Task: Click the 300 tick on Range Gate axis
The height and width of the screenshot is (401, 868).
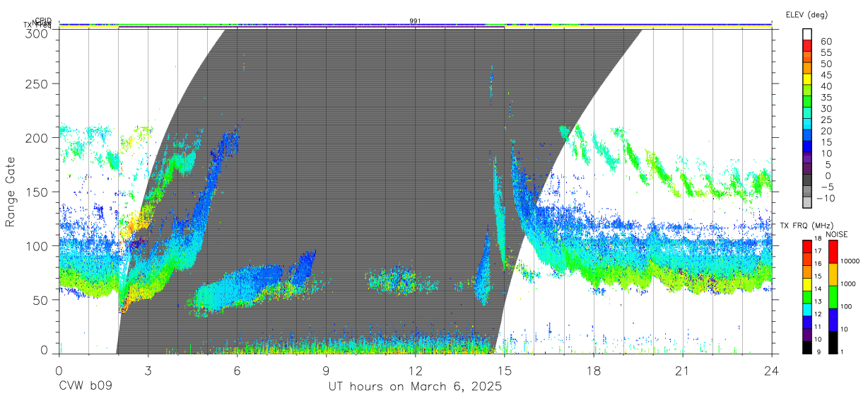Action: [x=37, y=33]
